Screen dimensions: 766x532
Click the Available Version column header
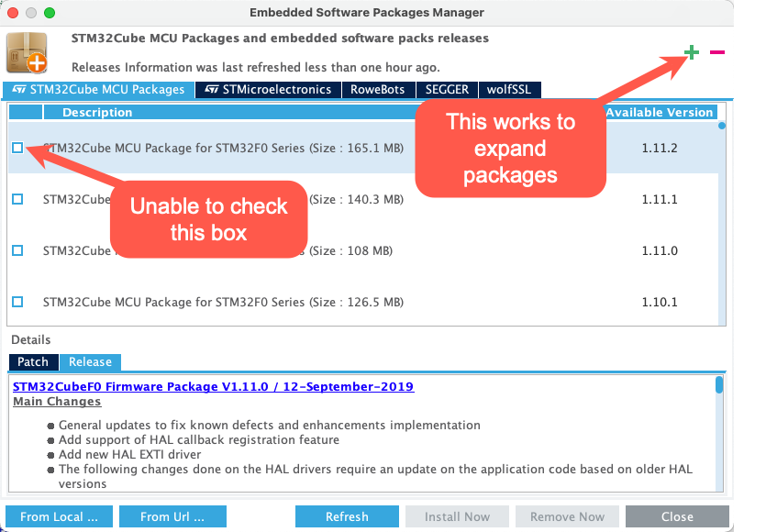pos(660,112)
